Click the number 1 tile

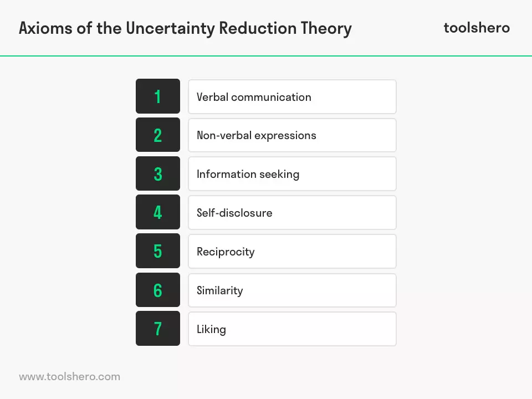(158, 96)
